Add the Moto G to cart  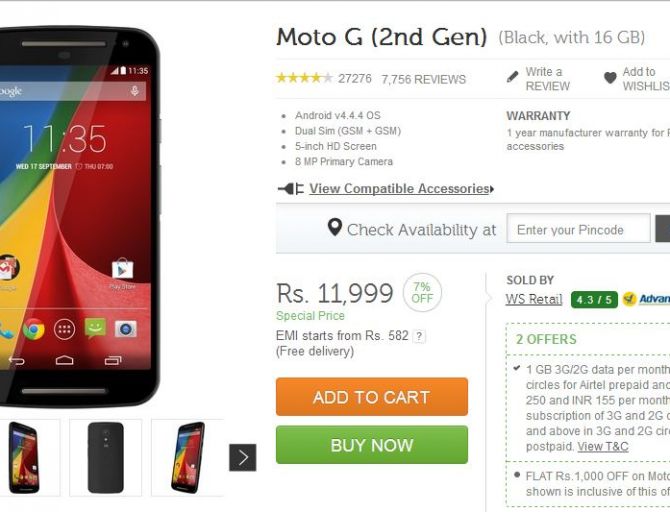point(372,397)
